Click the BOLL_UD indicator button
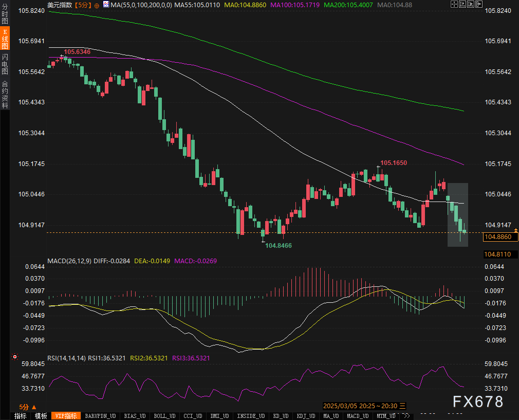This screenshot has height=420, width=519. [164, 416]
